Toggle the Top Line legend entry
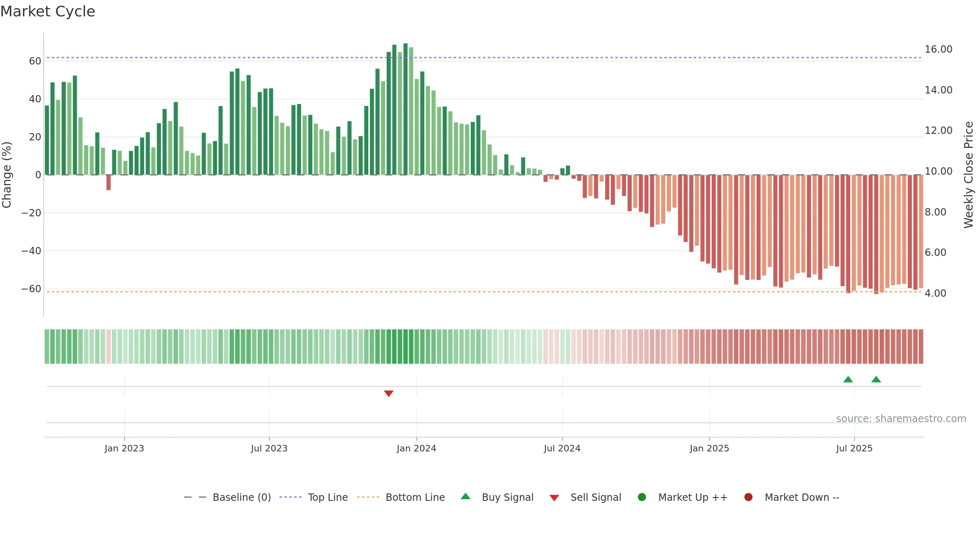This screenshot has height=551, width=980. click(x=314, y=497)
